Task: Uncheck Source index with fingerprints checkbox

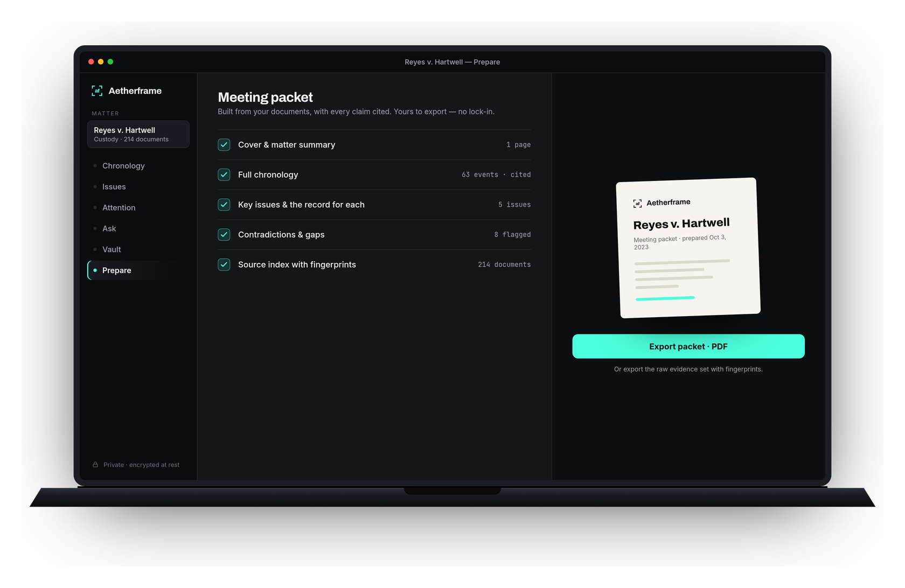Action: (224, 264)
